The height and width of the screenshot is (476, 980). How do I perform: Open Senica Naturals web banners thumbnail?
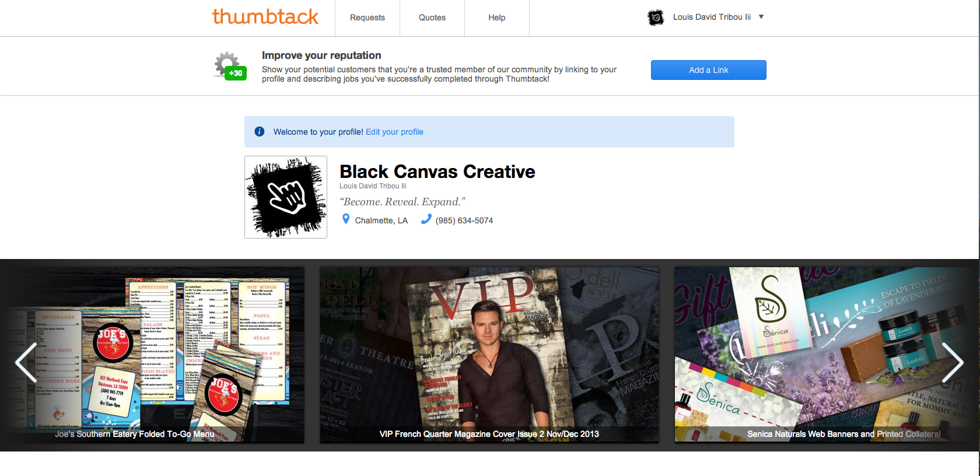827,355
